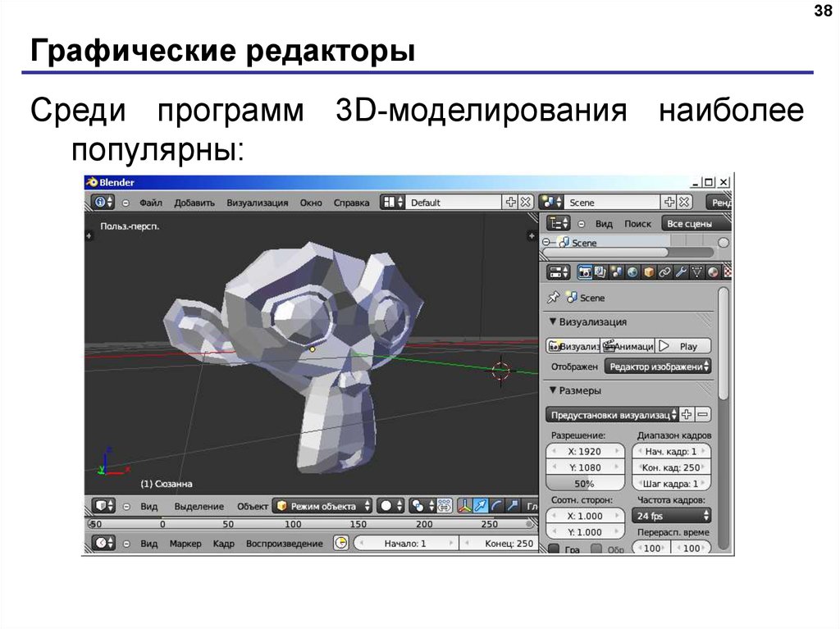Add new scene with plus icon

[669, 202]
